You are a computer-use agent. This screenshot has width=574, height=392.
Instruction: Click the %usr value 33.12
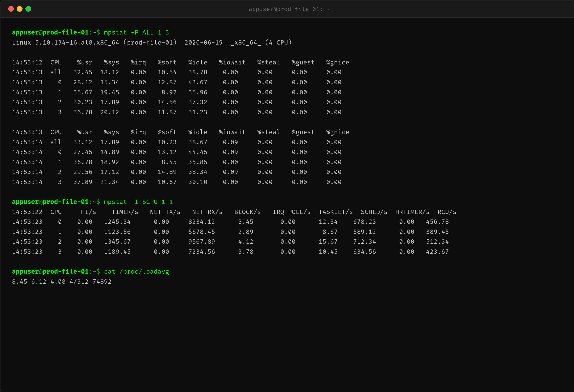(83, 142)
